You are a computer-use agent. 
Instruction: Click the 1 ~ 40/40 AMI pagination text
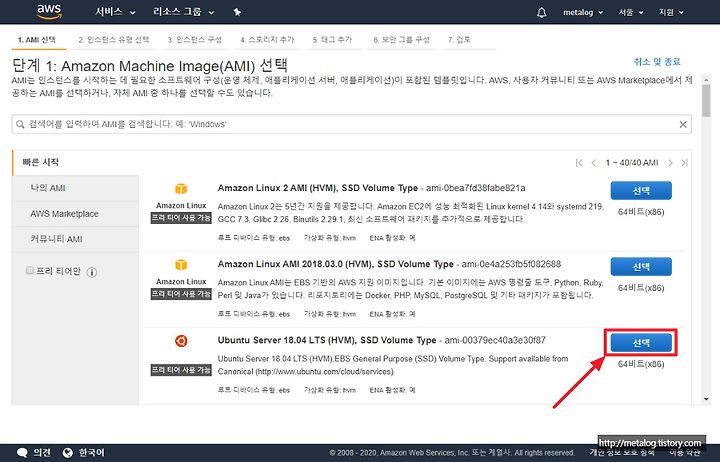pyautogui.click(x=632, y=163)
